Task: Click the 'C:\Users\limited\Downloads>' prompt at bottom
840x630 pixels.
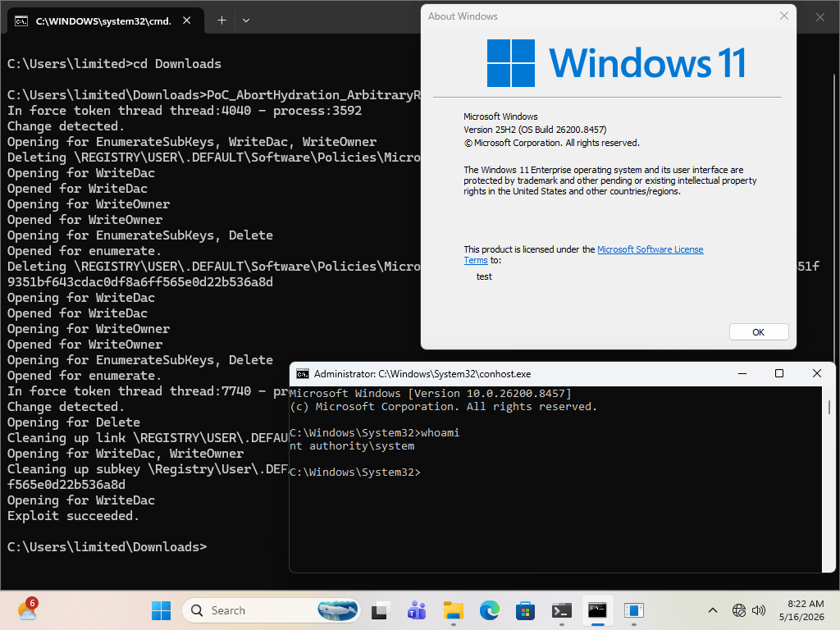Action: (107, 547)
